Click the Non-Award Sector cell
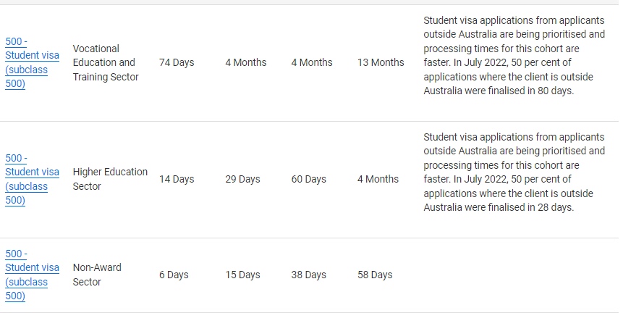 click(97, 275)
